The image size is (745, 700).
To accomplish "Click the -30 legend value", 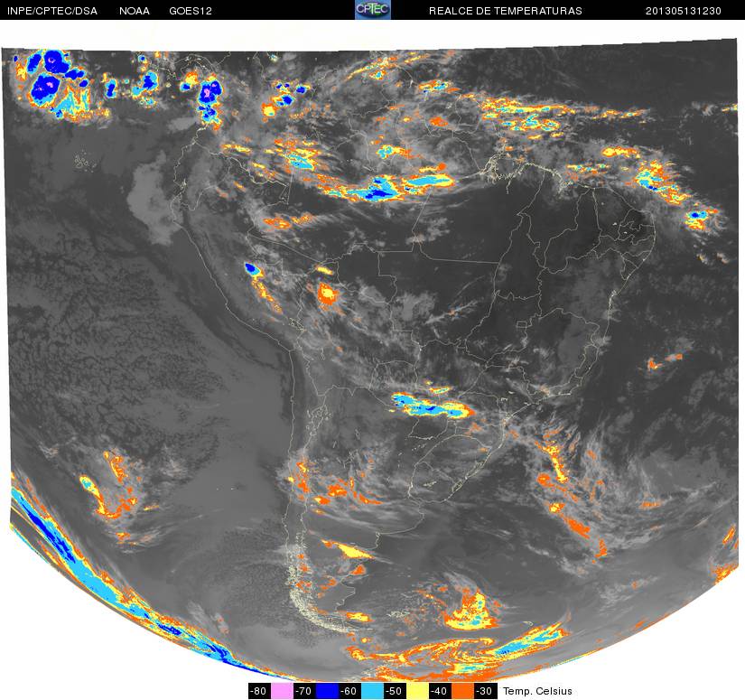I will coord(485,691).
